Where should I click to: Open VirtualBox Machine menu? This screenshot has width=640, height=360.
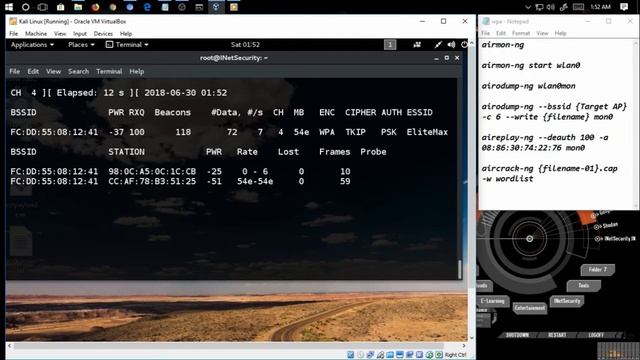[36, 33]
